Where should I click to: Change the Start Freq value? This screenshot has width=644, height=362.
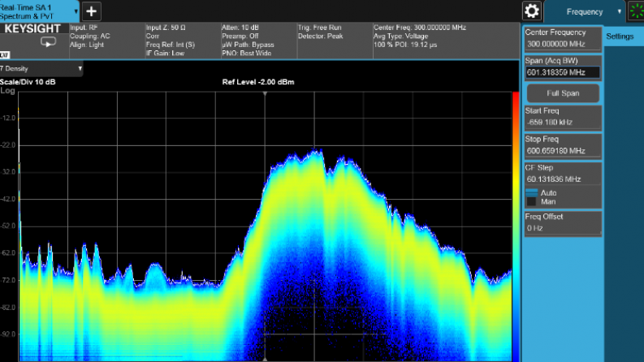(x=562, y=122)
